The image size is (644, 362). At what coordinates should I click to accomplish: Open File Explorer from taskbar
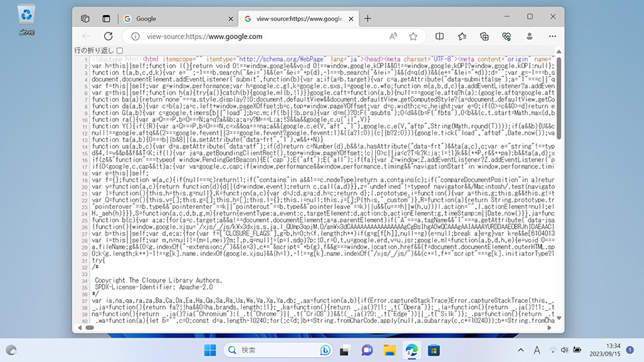[389, 351]
